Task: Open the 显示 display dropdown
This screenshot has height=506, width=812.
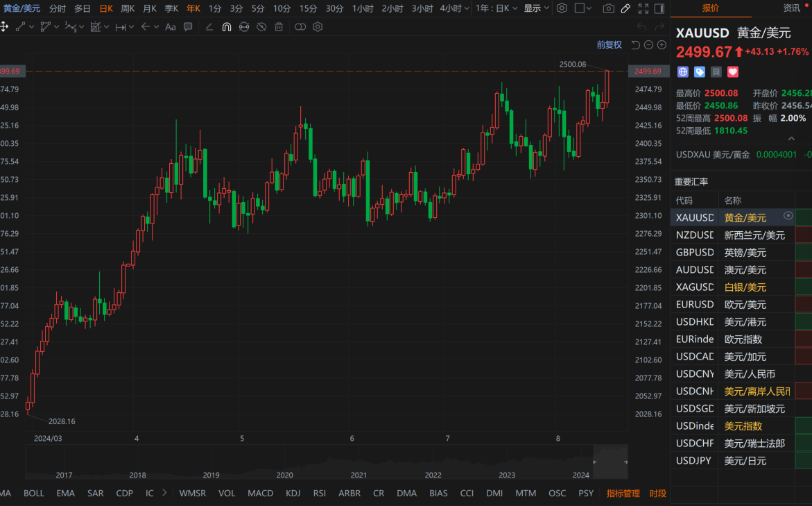Action: [537, 8]
